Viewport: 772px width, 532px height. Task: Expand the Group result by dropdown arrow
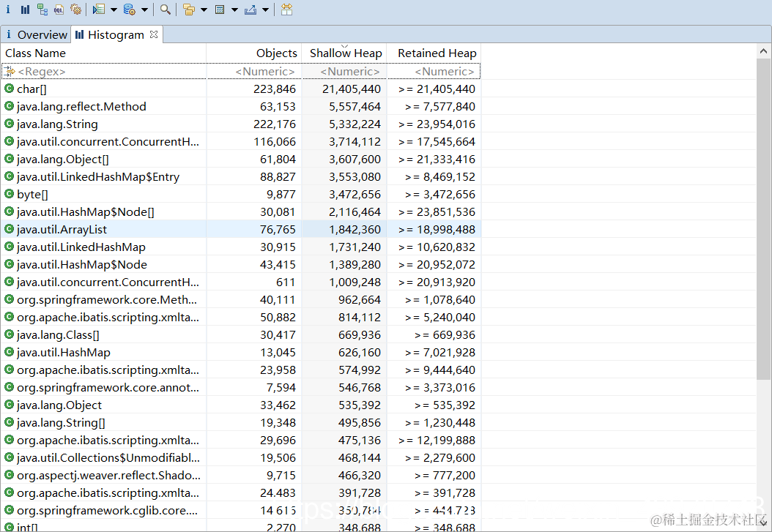(204, 10)
